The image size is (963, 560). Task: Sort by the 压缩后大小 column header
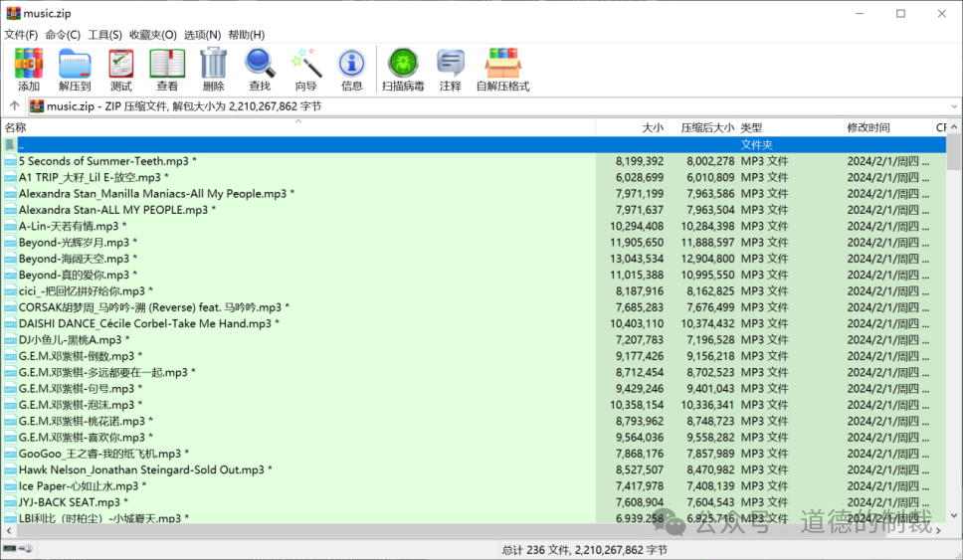click(x=702, y=127)
